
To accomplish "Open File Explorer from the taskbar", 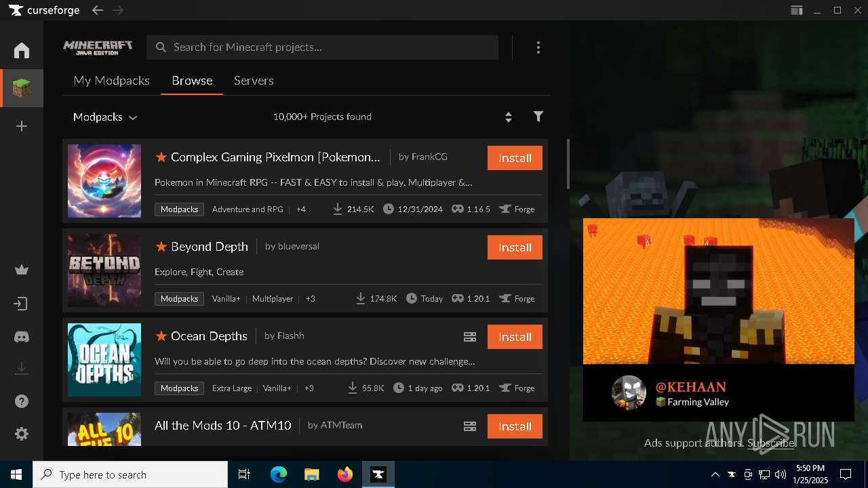I will [311, 474].
